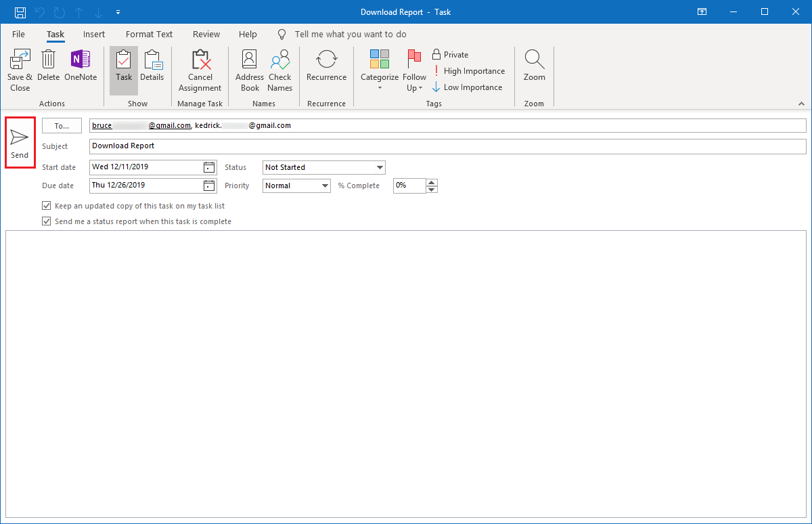This screenshot has width=812, height=524.
Task: Send the task request
Action: [x=20, y=143]
